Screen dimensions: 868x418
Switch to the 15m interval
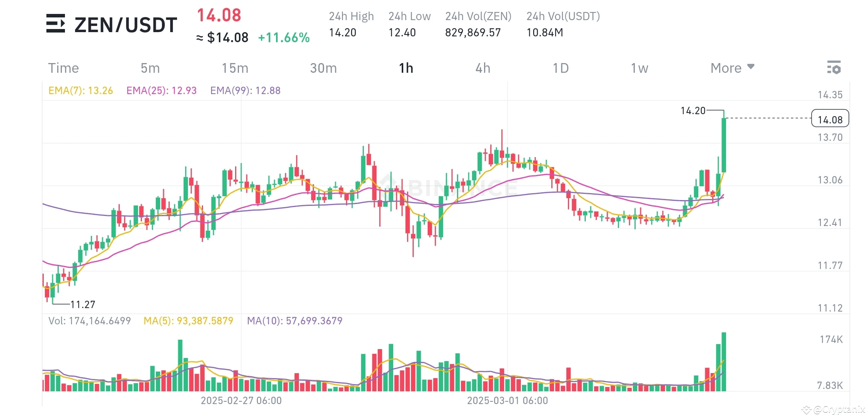(235, 68)
